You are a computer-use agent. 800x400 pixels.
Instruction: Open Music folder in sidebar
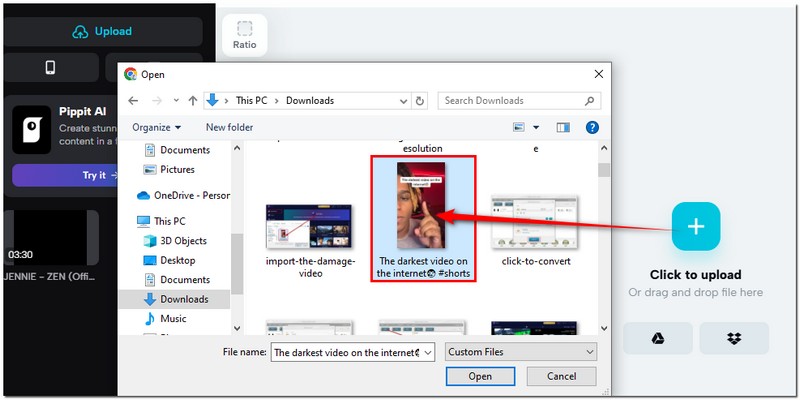point(173,318)
